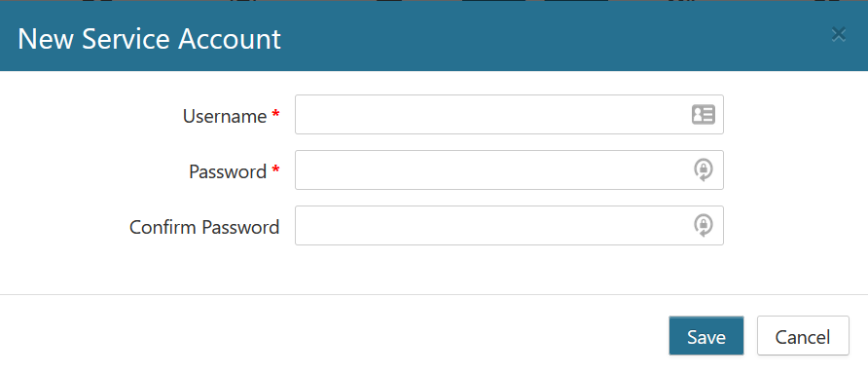The image size is (868, 374).
Task: Close the New Service Account dialog with X
Action: [839, 35]
